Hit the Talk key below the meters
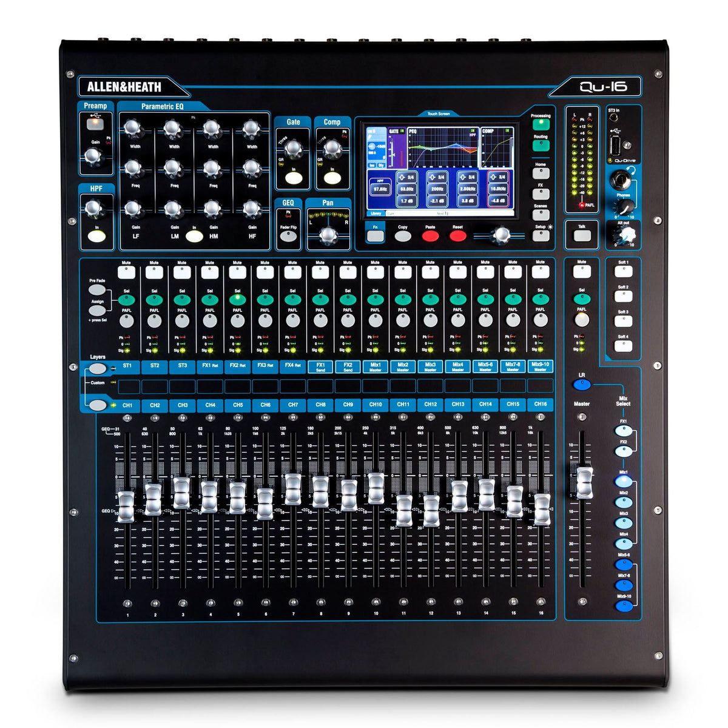 coord(582,235)
